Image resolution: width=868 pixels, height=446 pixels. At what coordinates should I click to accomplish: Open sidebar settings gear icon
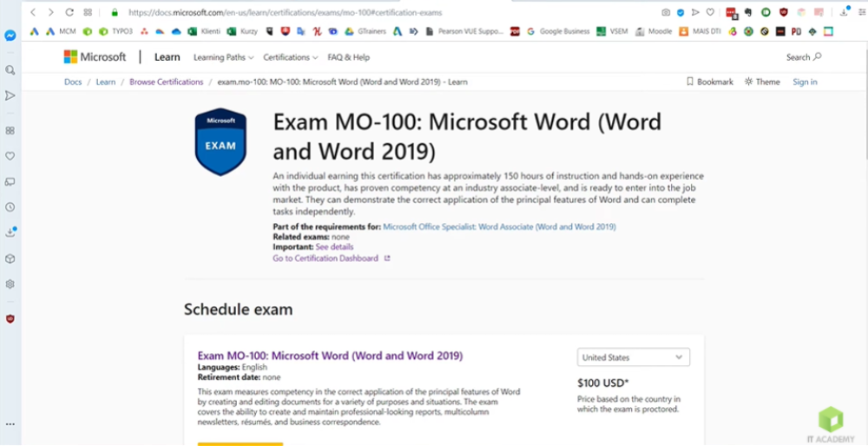coord(10,284)
